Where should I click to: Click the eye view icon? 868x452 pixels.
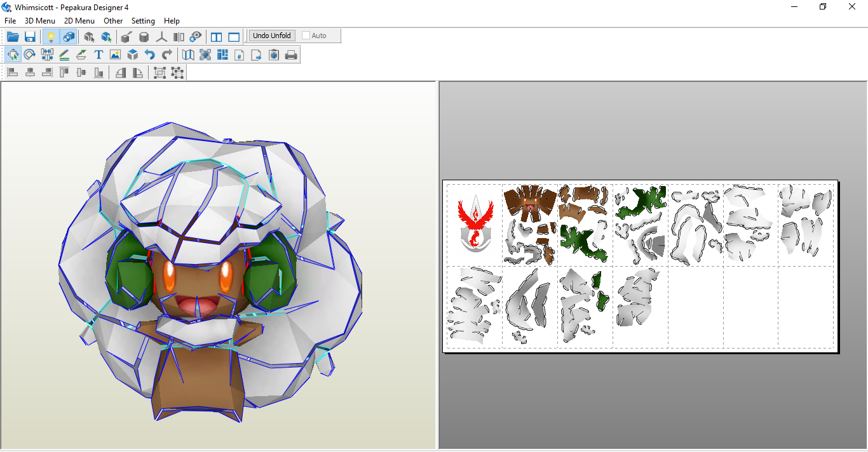196,36
